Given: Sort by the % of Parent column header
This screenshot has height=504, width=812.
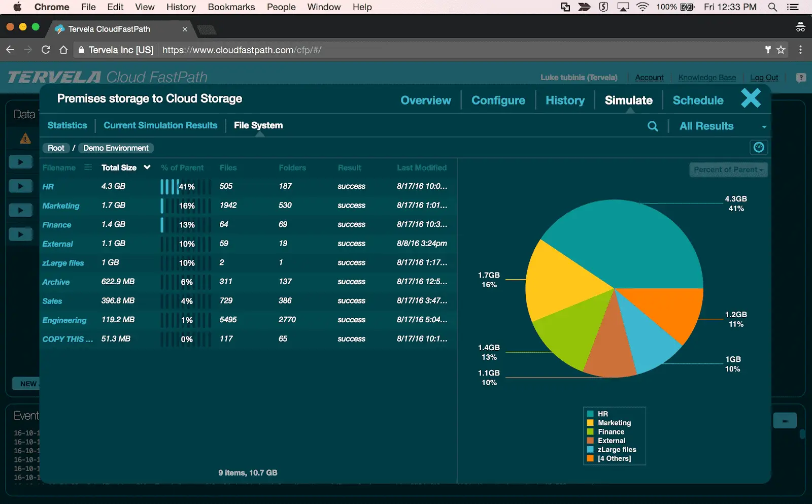Looking at the screenshot, I should 182,167.
